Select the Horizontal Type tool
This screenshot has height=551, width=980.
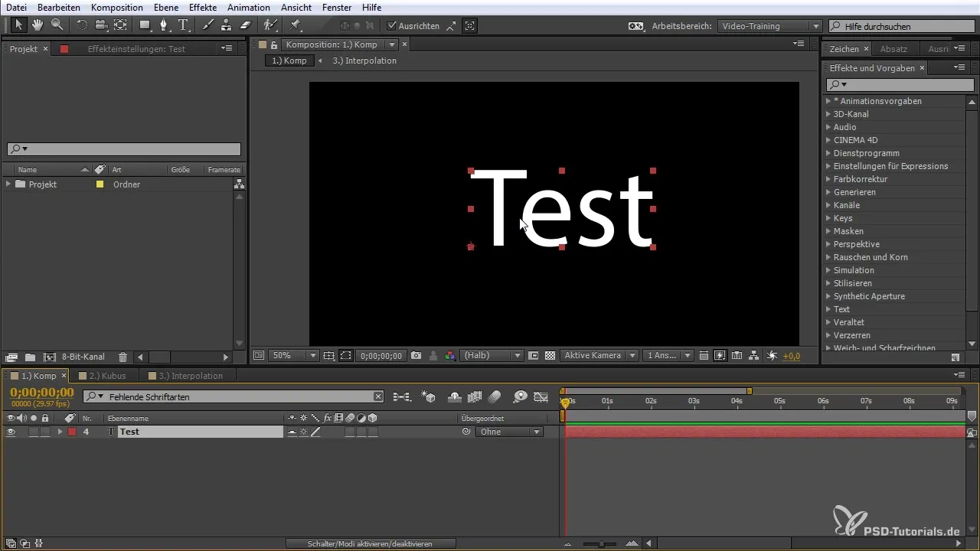[x=183, y=25]
